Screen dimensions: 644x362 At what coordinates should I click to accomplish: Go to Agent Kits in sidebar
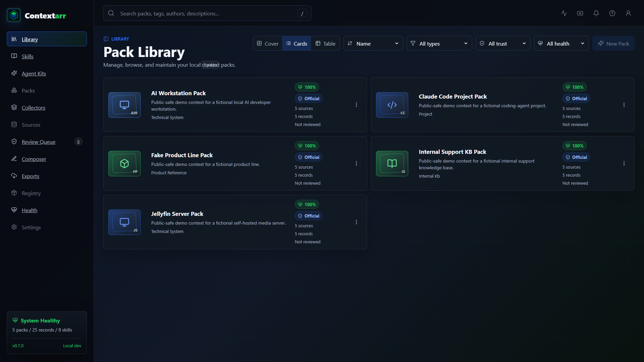tap(47, 73)
